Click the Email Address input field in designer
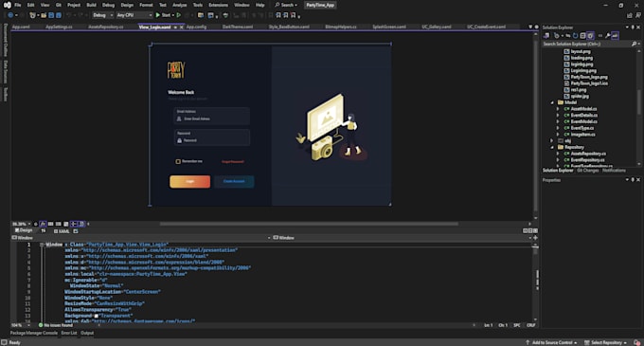The image size is (644, 346). [x=212, y=116]
